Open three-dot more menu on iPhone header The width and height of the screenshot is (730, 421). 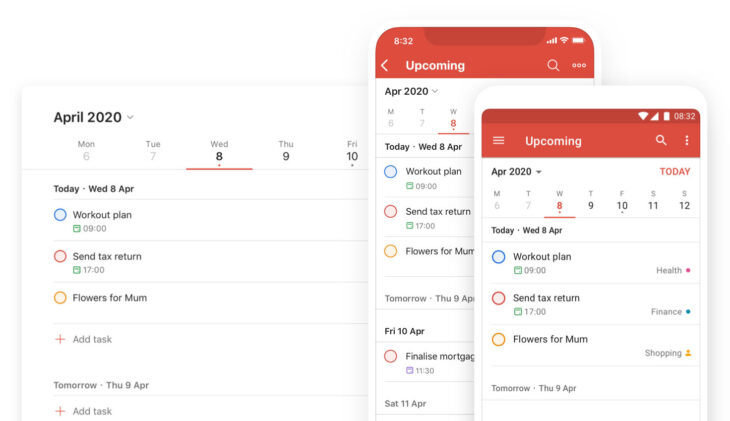(x=579, y=66)
